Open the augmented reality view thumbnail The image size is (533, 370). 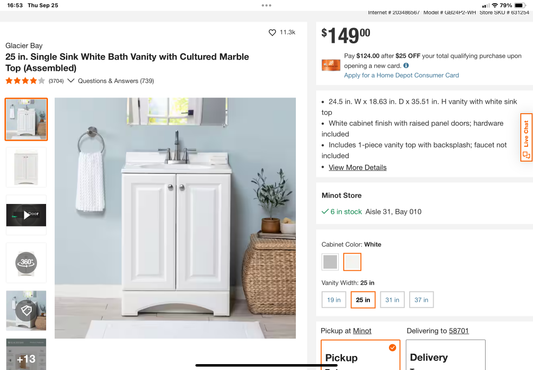(26, 310)
